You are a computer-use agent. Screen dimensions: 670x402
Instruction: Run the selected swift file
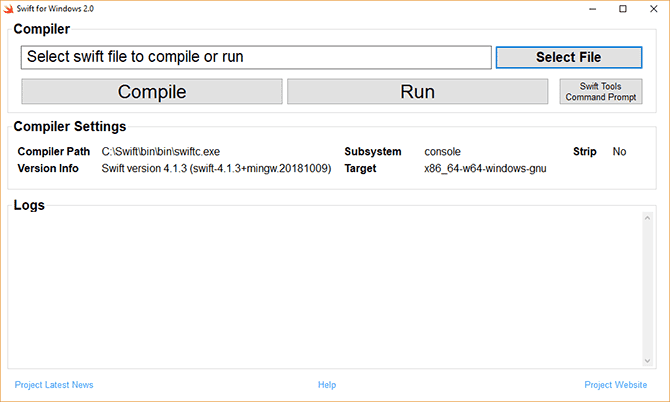click(417, 91)
